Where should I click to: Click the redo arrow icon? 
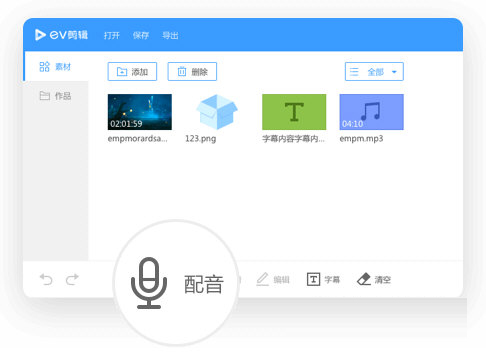(x=72, y=279)
